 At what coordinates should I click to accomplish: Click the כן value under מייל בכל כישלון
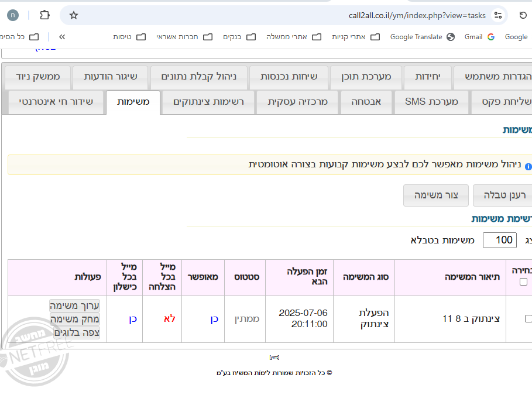(x=133, y=320)
